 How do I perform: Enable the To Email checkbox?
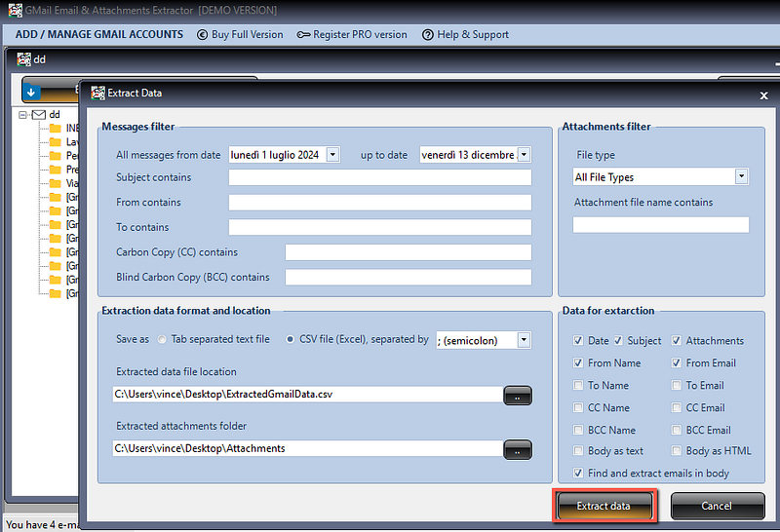coord(677,385)
